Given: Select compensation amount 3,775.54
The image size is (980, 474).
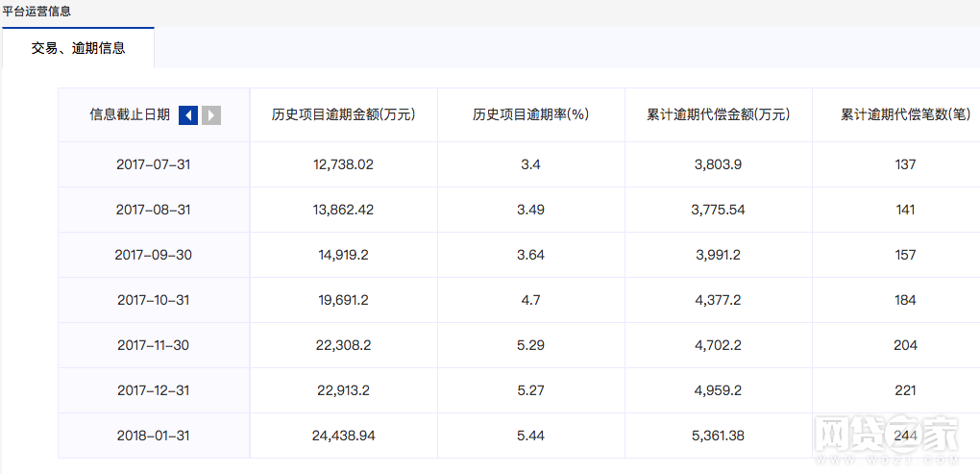Looking at the screenshot, I should [718, 211].
